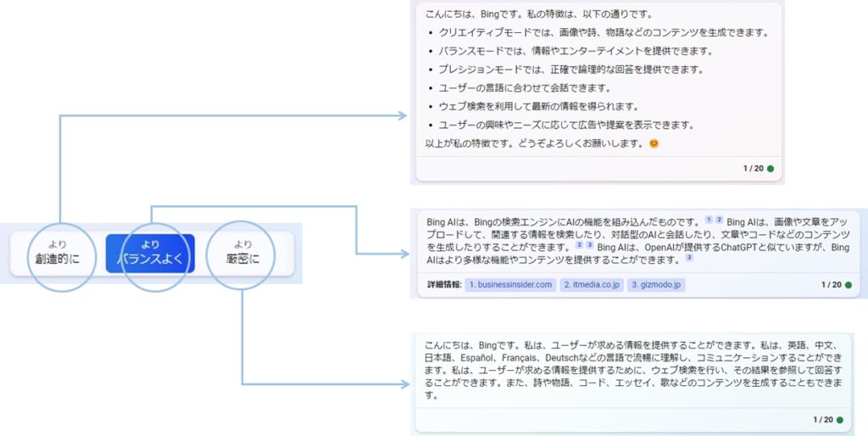Click citation 2 after 組み込んだものです

tap(719, 220)
